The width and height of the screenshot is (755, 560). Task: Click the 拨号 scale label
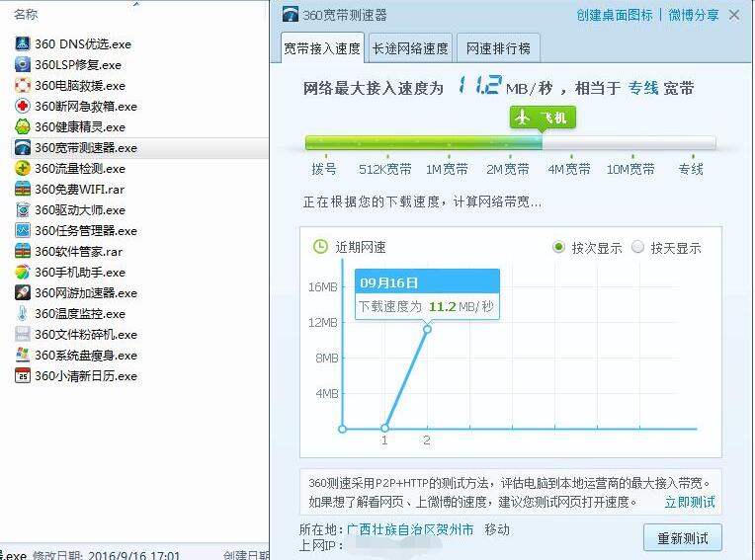(x=324, y=169)
